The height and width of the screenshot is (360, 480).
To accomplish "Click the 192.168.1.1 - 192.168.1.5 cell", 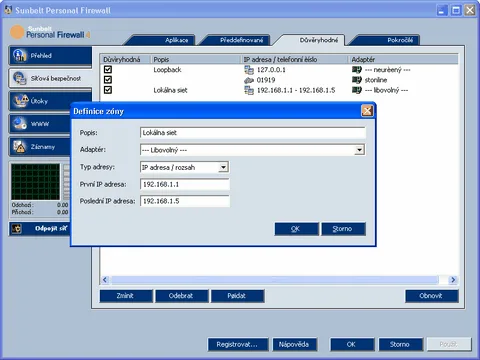I will tap(296, 90).
